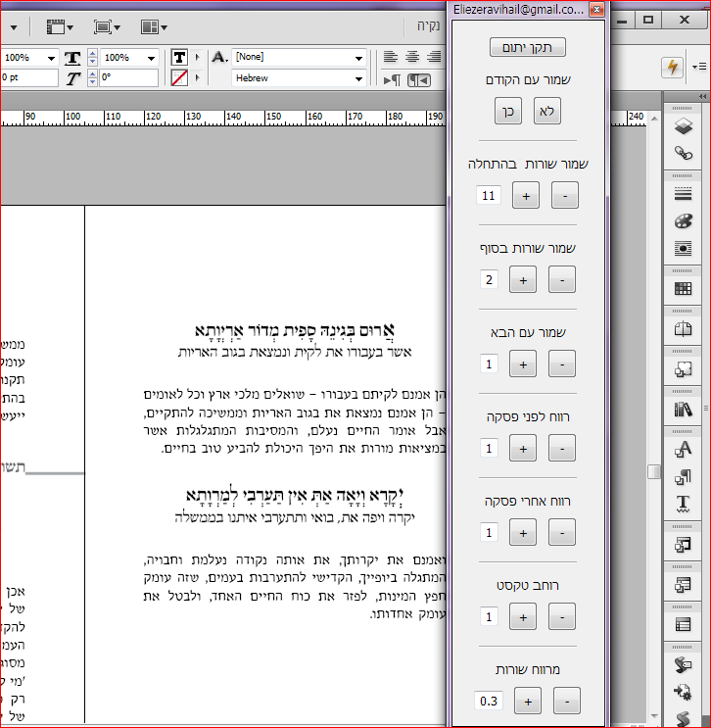
Task: Select the stroke None red-slash swatch
Action: pyautogui.click(x=179, y=77)
